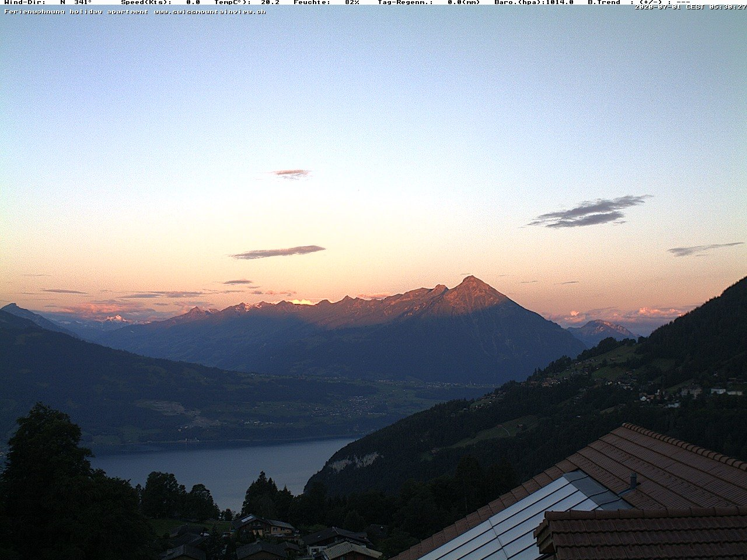Click the time 05:30:27 in the timestamp

click(x=727, y=7)
